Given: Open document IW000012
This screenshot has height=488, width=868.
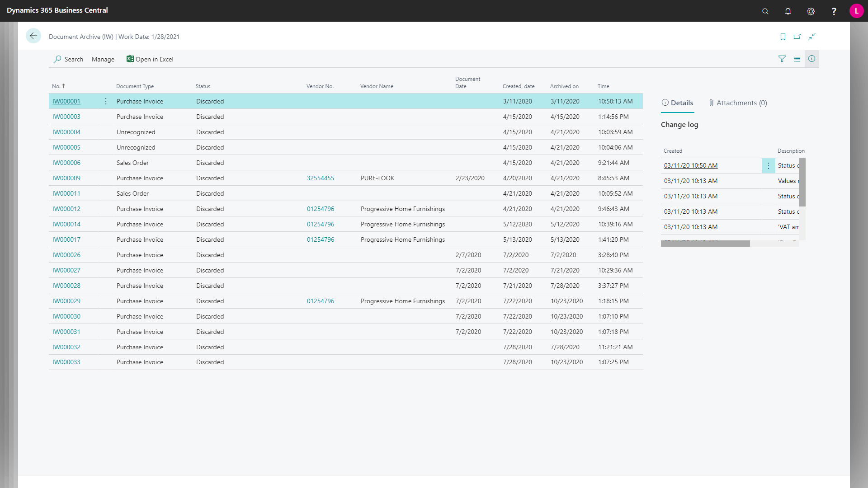Looking at the screenshot, I should coord(66,209).
